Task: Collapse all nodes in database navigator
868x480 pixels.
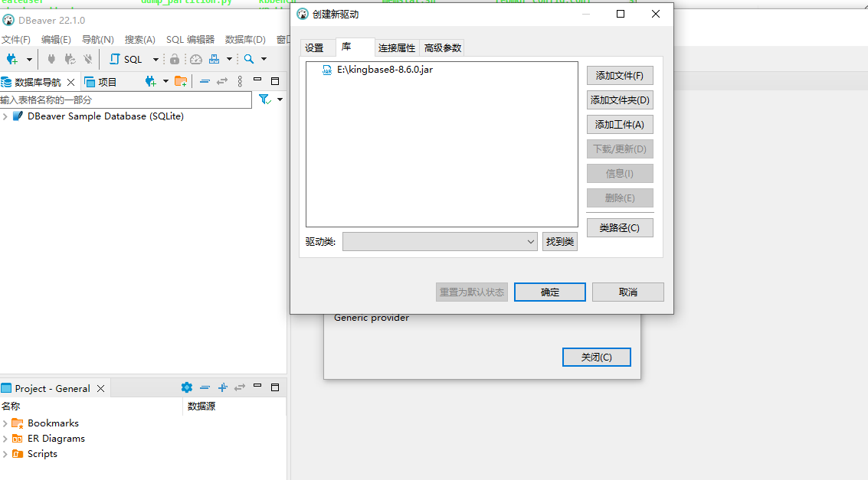Action: pyautogui.click(x=205, y=82)
